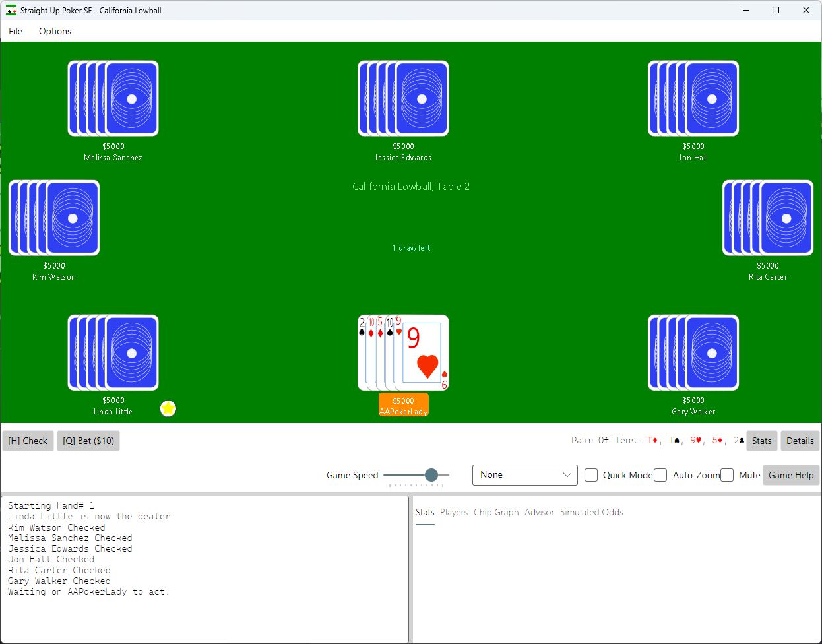Click "Kim Watson Checked" log line
822x644 pixels.
(x=57, y=528)
